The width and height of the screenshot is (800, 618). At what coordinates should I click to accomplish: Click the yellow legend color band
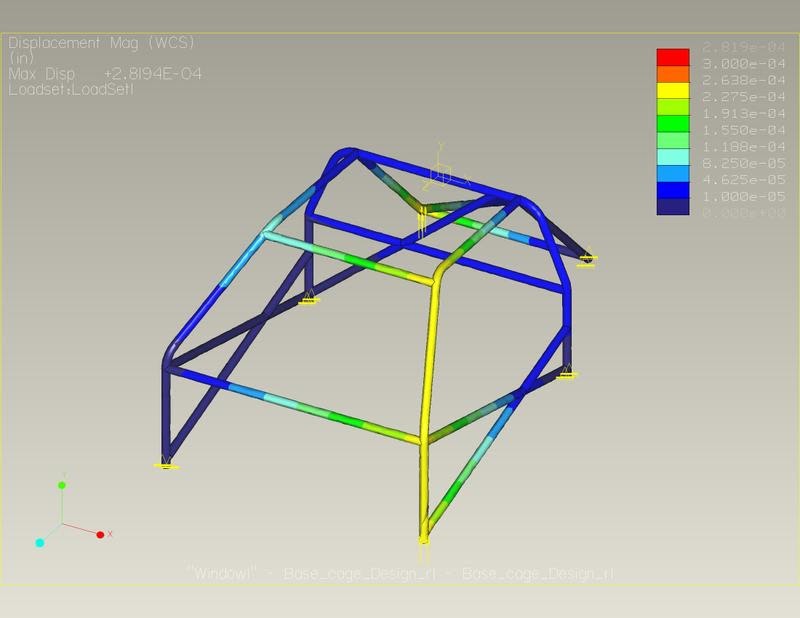pyautogui.click(x=672, y=90)
